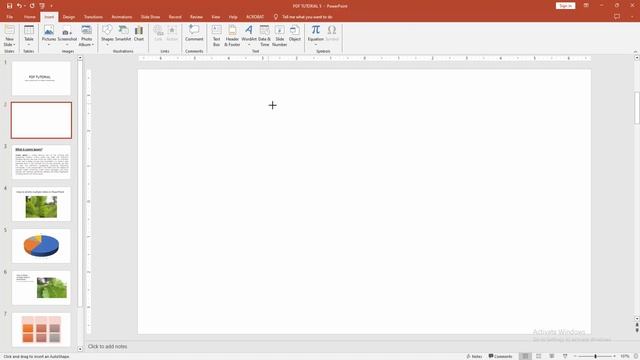Click the Pictures icon
Image resolution: width=640 pixels, height=360 pixels.
tap(49, 30)
